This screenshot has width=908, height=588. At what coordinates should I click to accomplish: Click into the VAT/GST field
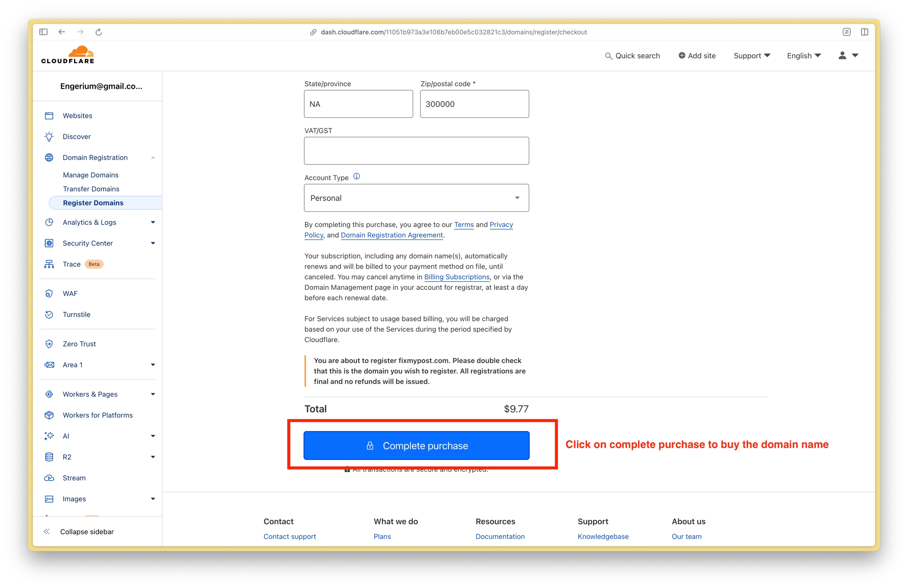[416, 151]
